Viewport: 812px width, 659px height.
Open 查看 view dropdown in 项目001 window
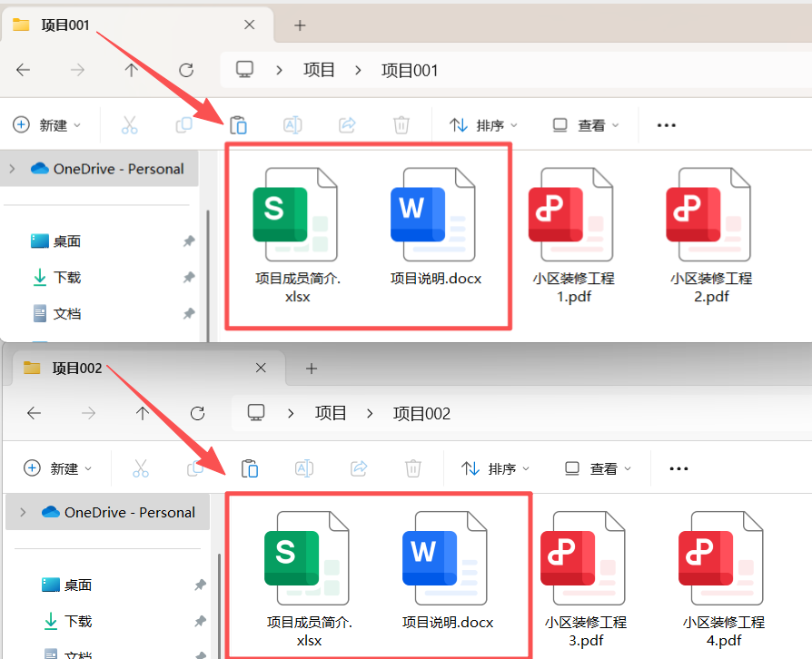pos(586,124)
